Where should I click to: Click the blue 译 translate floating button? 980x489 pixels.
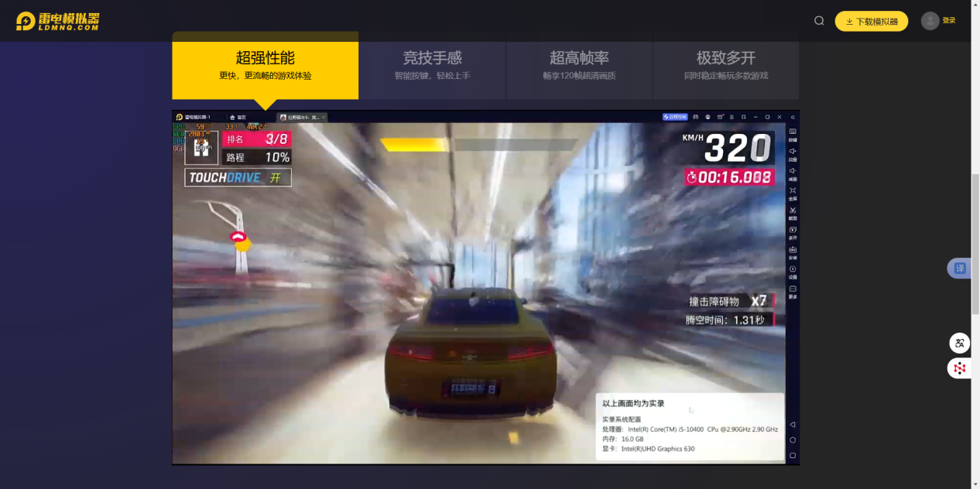point(960,268)
